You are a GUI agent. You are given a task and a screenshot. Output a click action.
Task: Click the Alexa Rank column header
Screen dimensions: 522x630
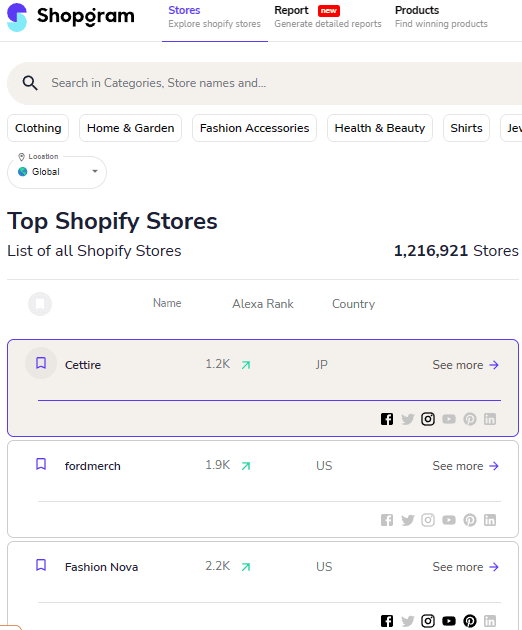click(x=263, y=304)
